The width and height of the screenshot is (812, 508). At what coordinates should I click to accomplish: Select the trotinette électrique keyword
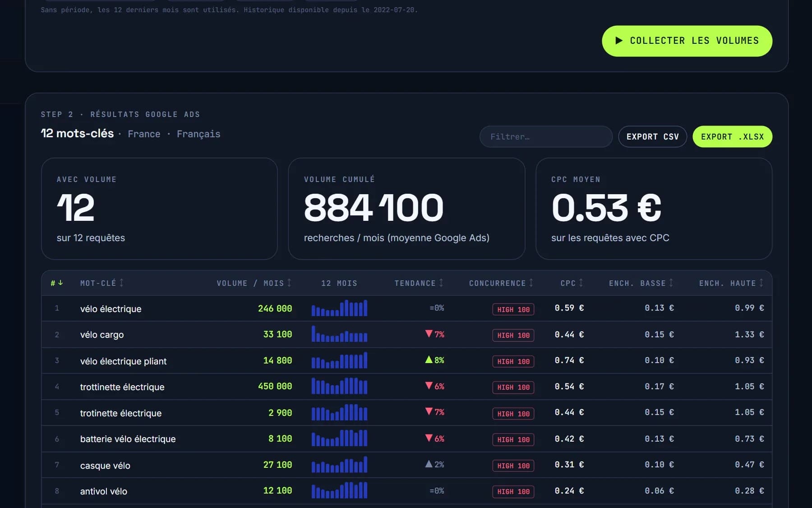[x=121, y=413]
